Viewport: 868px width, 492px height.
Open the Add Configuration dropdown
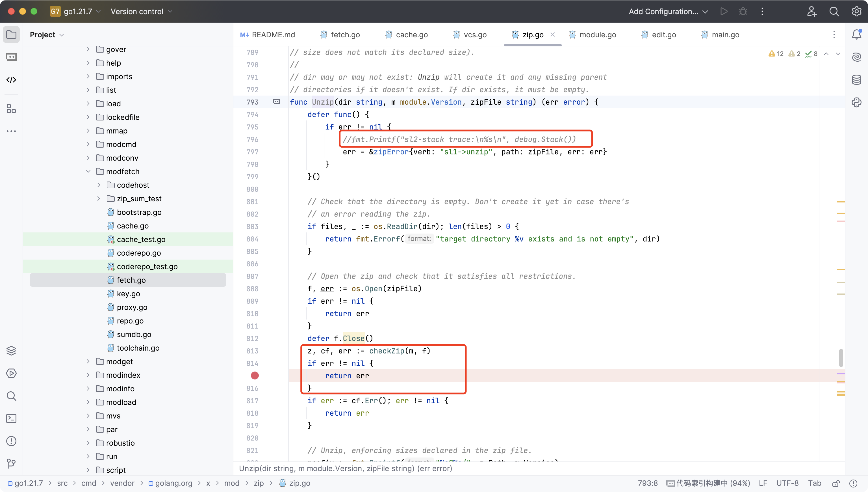[668, 12]
